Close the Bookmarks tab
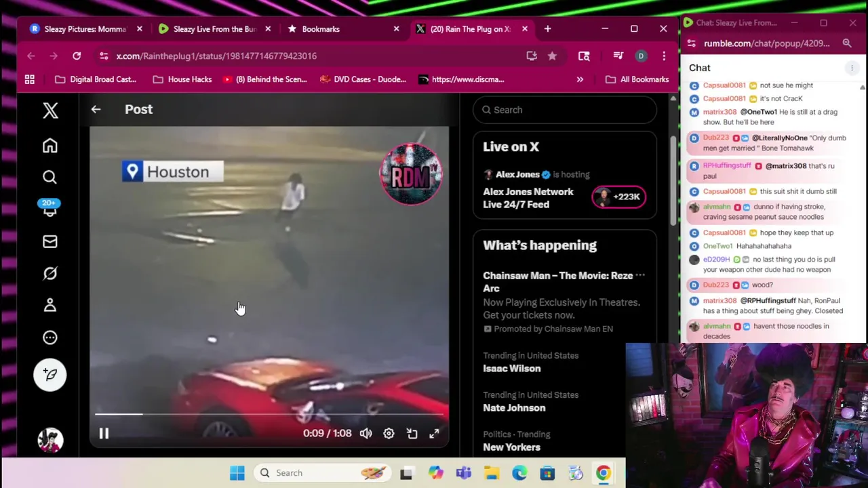The width and height of the screenshot is (868, 488). coord(397,29)
